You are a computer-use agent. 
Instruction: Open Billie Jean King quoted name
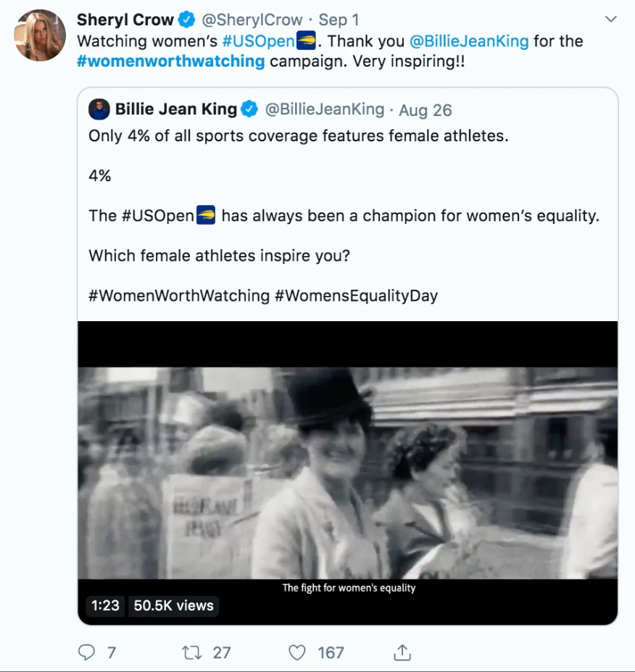tap(176, 109)
